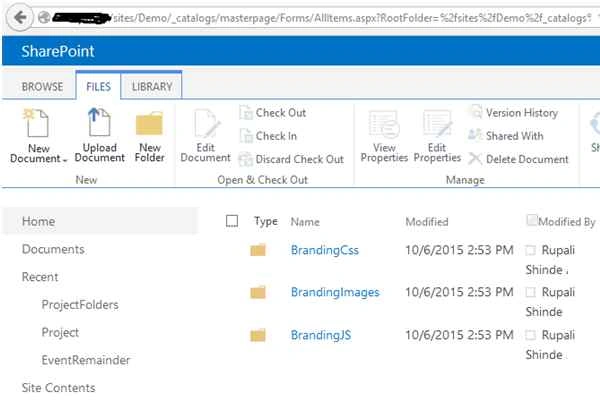This screenshot has width=600, height=403.
Task: Click the View Properties icon
Action: coord(384,124)
